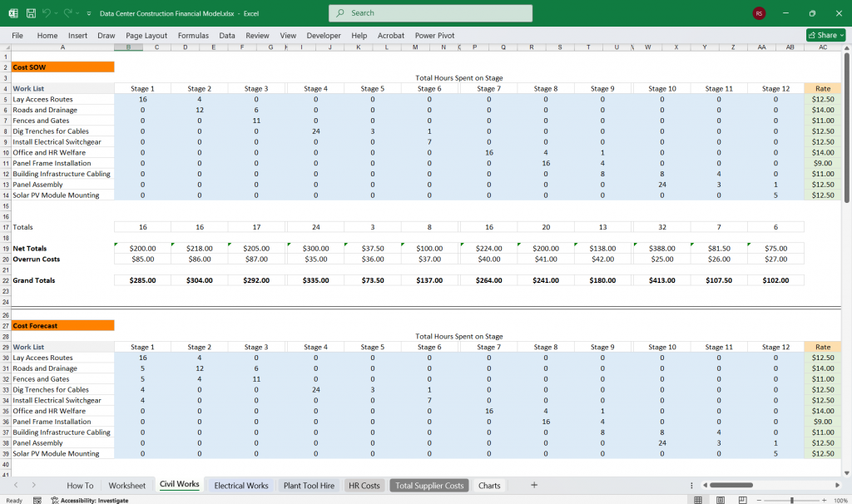852x504 pixels.
Task: Select the HR Costs sheet tab
Action: (364, 485)
